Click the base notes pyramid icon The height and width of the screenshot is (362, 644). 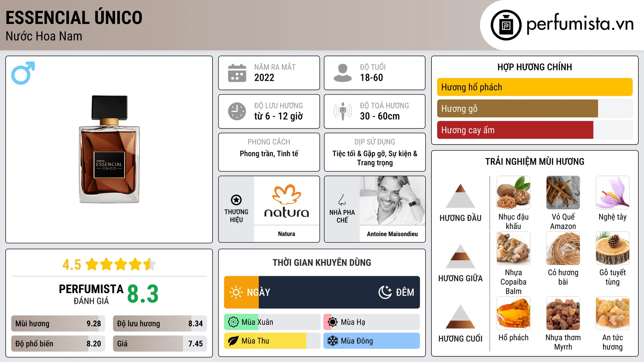pyautogui.click(x=460, y=316)
